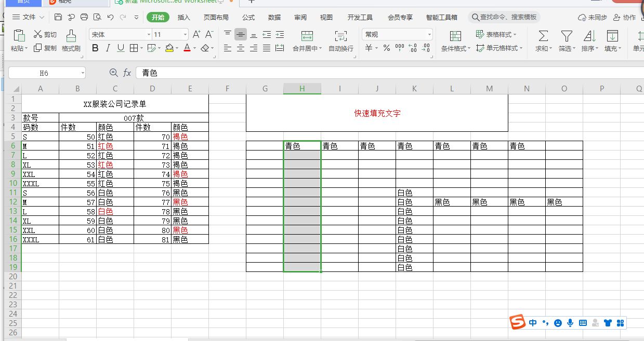Viewport: 644px width, 341px height.
Task: Open the font name dropdown showing 宋体
Action: coord(120,35)
